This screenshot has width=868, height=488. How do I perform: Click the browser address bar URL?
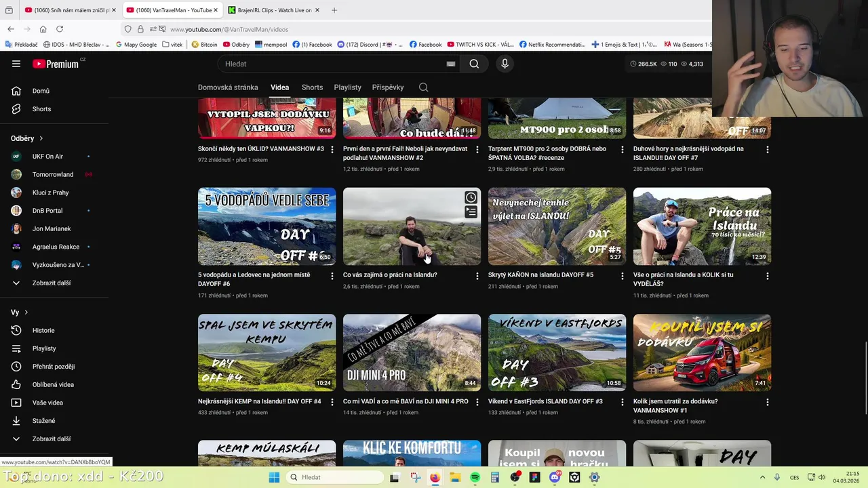(229, 29)
